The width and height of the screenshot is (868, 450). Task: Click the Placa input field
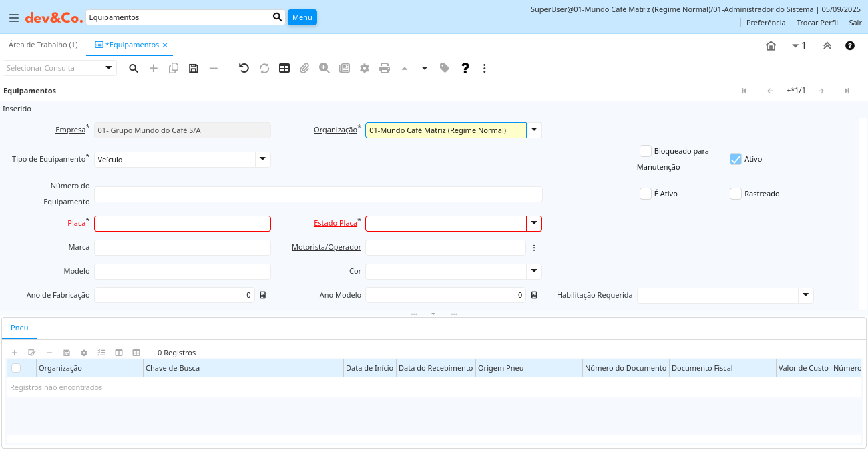tap(182, 223)
